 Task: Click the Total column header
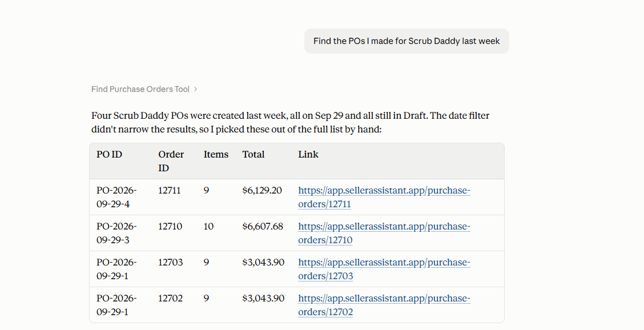coord(253,155)
